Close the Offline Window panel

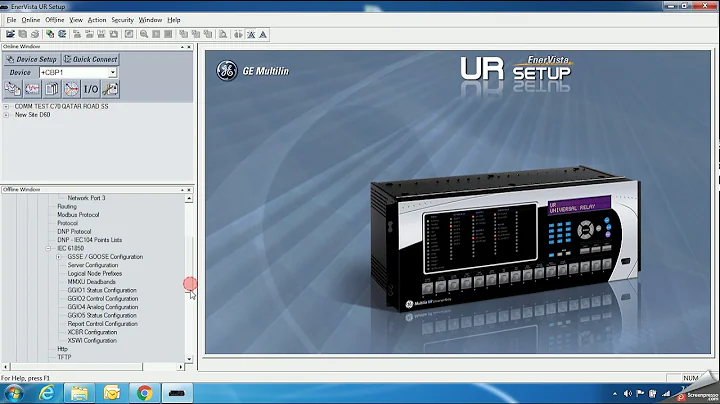click(x=189, y=190)
